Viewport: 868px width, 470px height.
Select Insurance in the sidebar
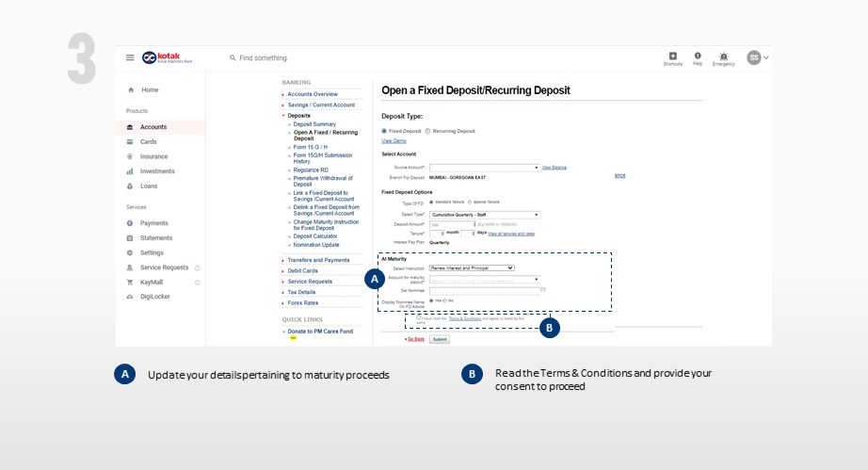[x=153, y=156]
